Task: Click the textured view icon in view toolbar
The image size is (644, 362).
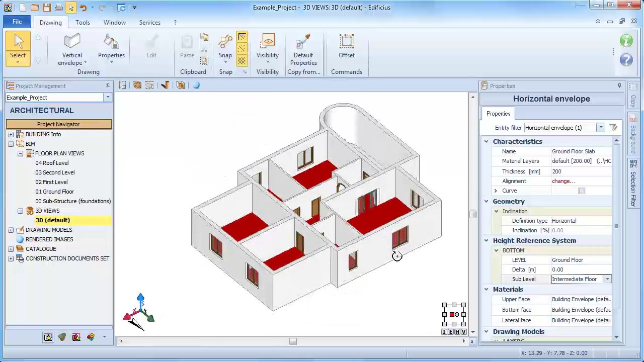Action: click(x=137, y=85)
